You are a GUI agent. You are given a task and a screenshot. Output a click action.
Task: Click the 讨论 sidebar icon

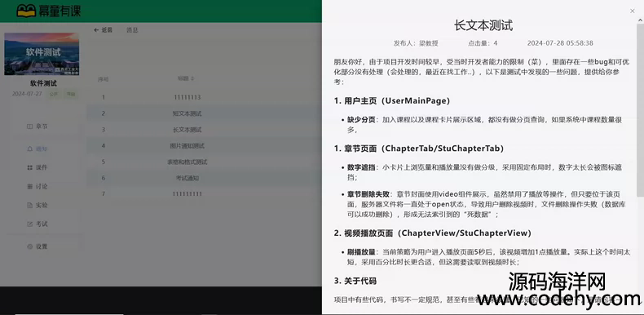pos(29,187)
